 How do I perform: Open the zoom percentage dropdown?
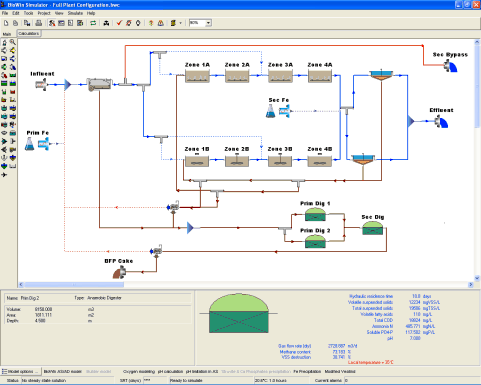(x=208, y=23)
